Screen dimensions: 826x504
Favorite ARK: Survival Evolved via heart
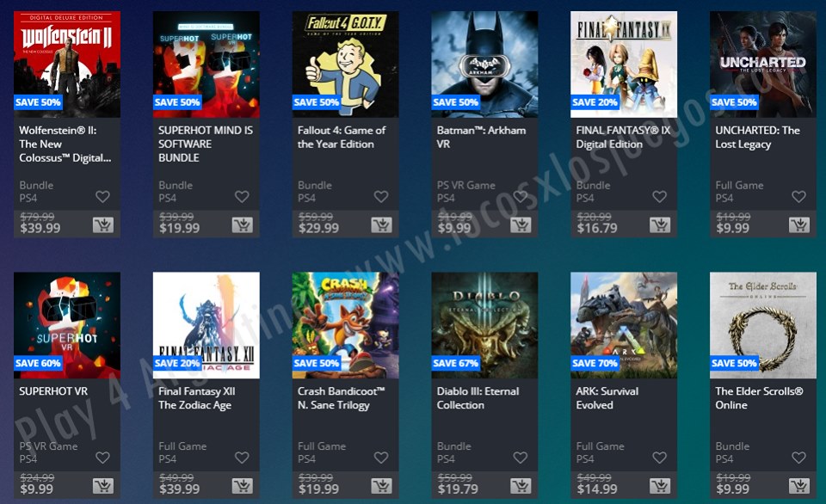pos(660,458)
